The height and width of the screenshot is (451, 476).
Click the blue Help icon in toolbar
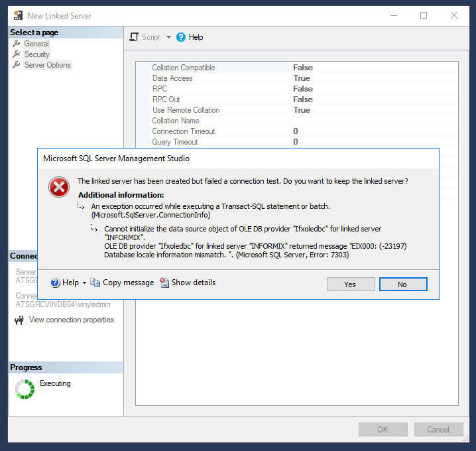point(182,37)
